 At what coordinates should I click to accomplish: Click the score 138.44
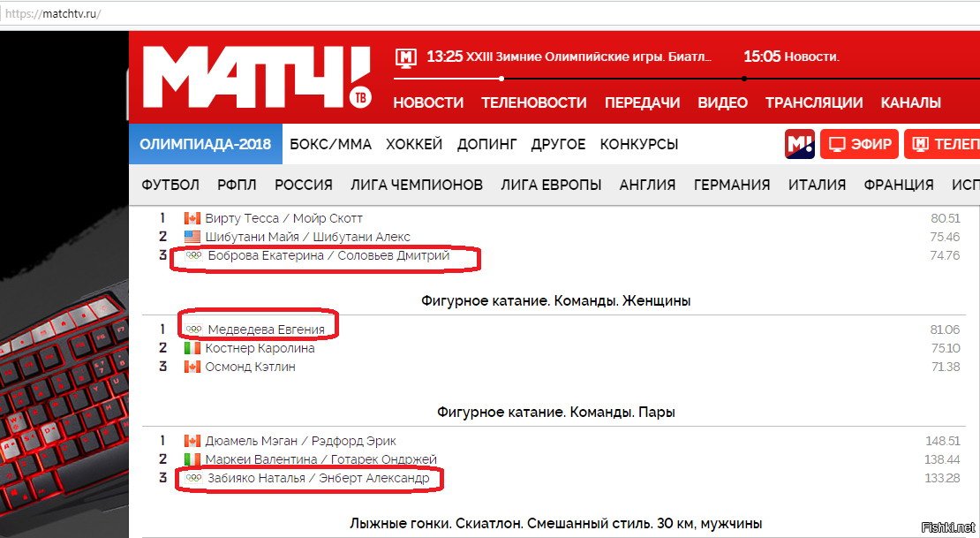tap(942, 459)
